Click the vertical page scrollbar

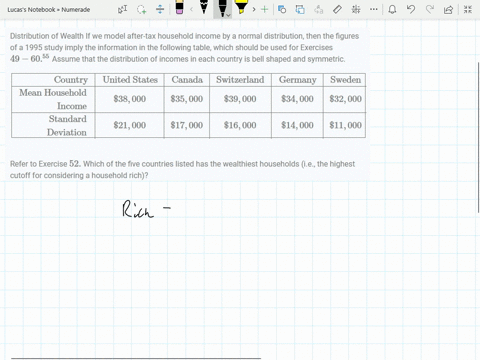click(x=479, y=137)
